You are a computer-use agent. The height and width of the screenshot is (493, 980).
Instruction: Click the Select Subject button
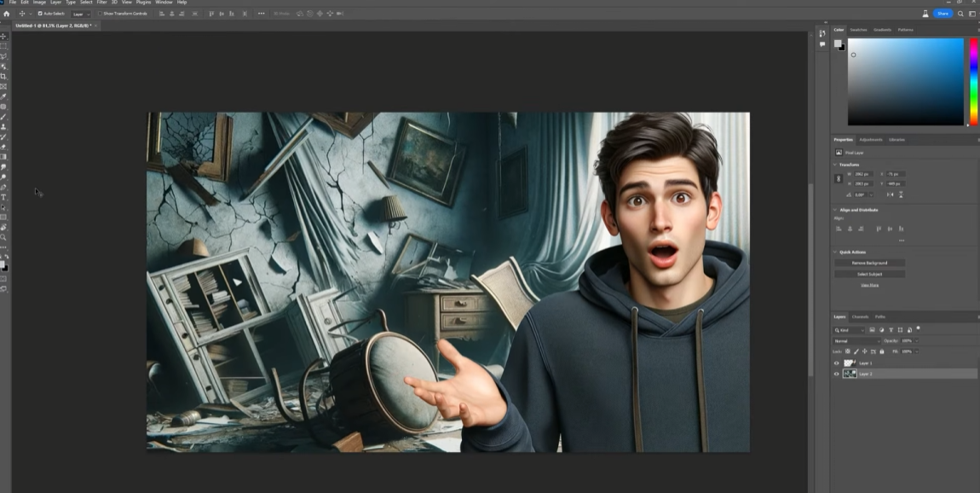pyautogui.click(x=869, y=274)
